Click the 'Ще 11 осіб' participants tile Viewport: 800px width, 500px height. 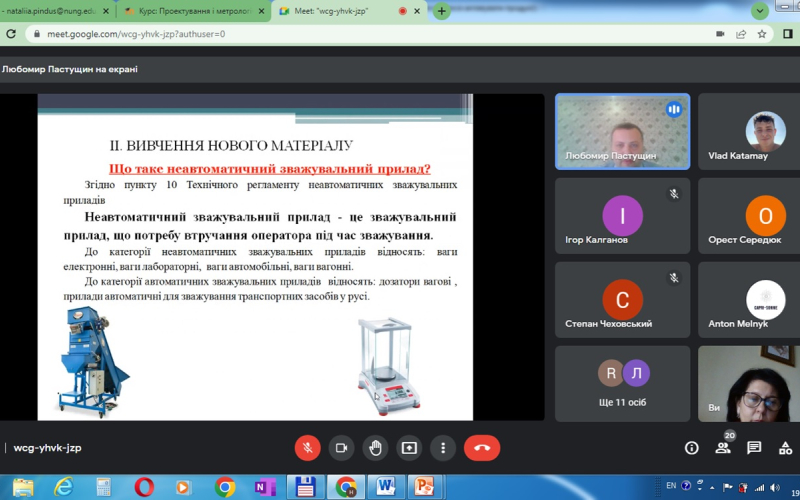tap(622, 383)
